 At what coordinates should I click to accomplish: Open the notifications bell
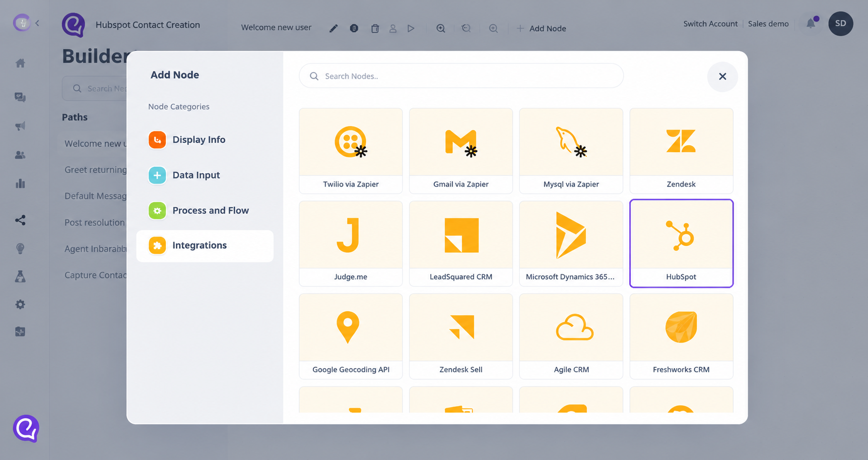point(811,23)
